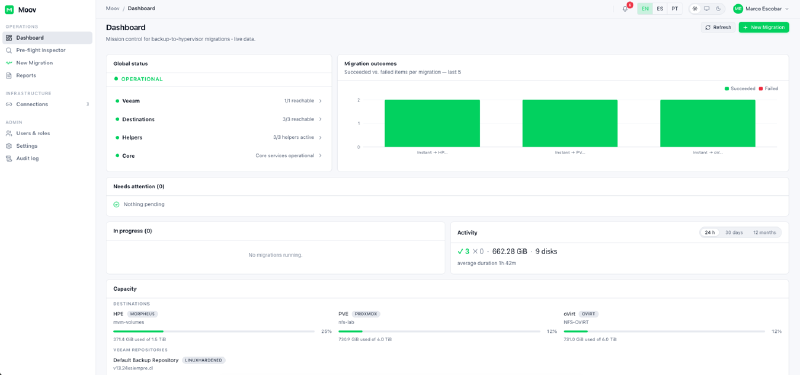Open Pre-flight Inspector magnifier icon
This screenshot has height=375, width=800.
pyautogui.click(x=9, y=51)
